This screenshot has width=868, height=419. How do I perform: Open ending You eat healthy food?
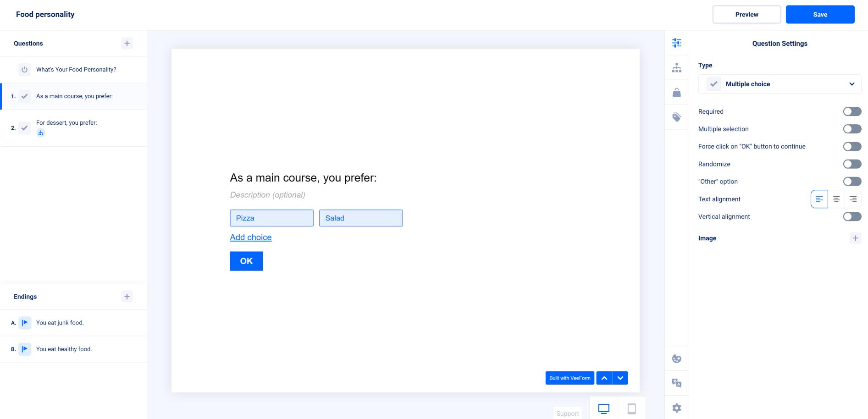coord(74,349)
